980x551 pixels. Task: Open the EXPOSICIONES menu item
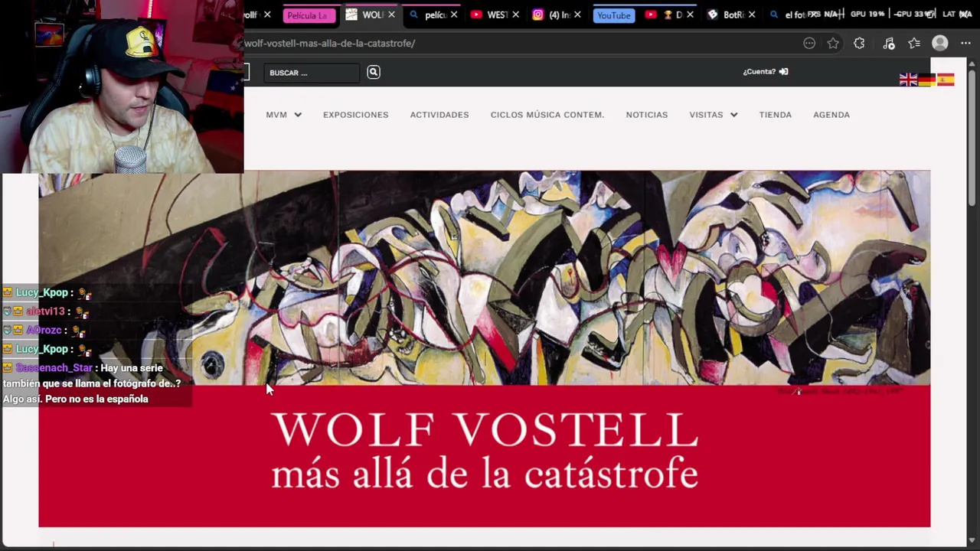pyautogui.click(x=355, y=115)
